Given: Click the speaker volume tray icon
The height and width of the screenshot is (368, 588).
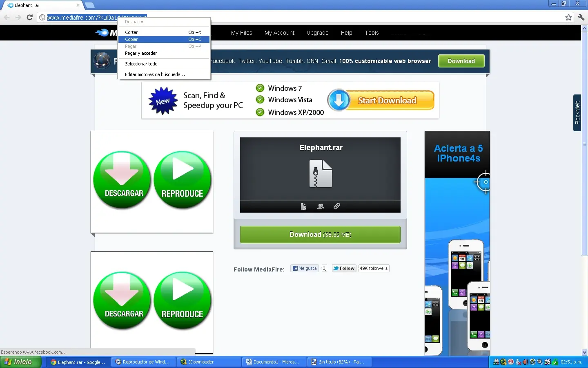Looking at the screenshot, I should pyautogui.click(x=525, y=362).
